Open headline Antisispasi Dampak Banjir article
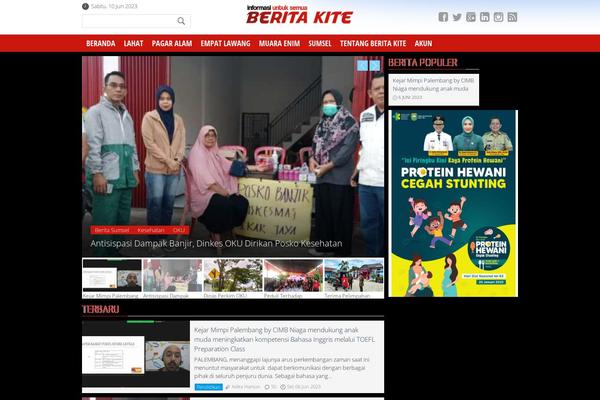 tap(216, 243)
